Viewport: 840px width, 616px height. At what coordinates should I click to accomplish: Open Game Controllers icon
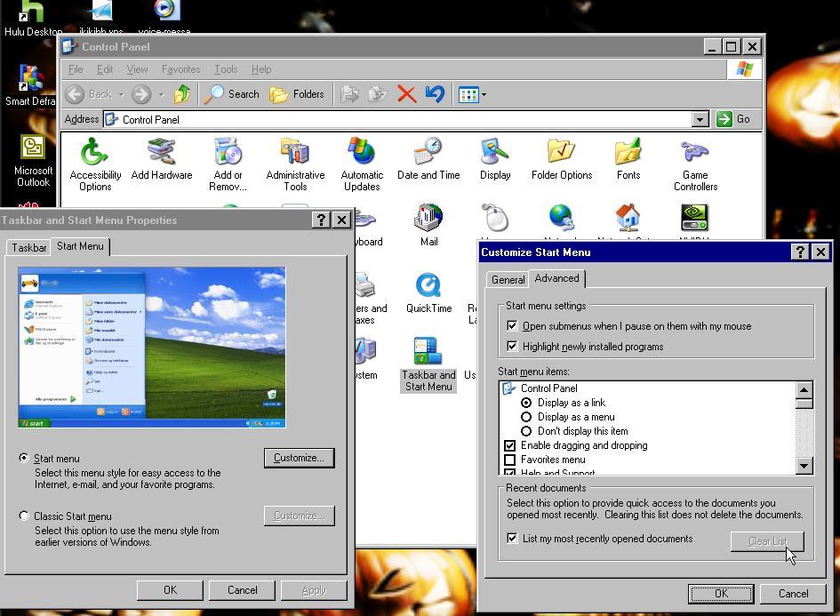click(695, 164)
